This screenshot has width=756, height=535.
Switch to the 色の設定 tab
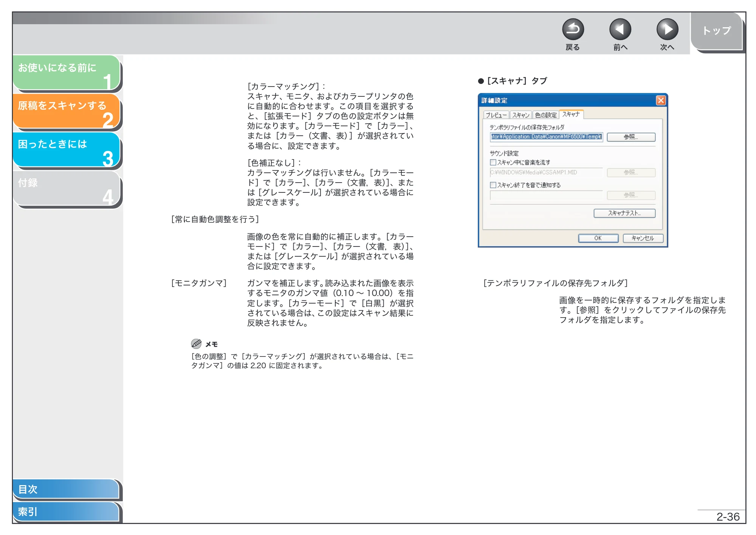pos(546,115)
